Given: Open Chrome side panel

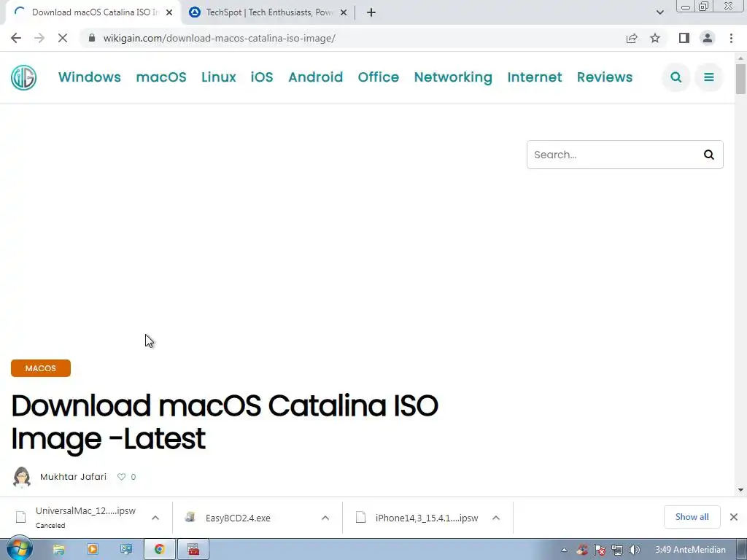Looking at the screenshot, I should pyautogui.click(x=684, y=38).
